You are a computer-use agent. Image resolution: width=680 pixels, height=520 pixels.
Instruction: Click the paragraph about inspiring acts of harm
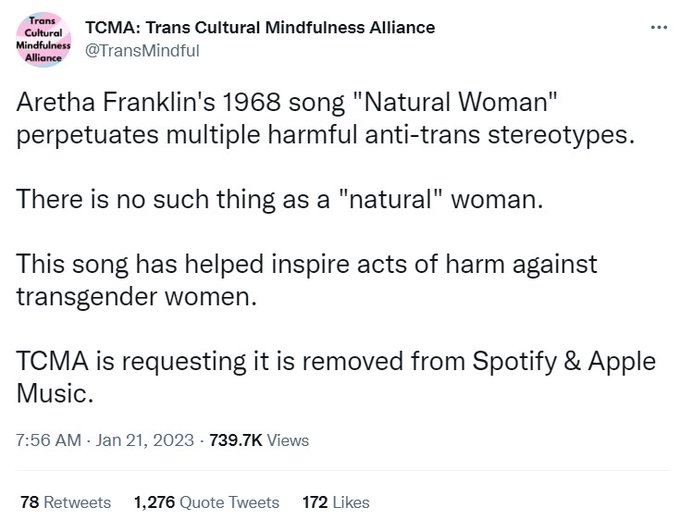click(307, 280)
